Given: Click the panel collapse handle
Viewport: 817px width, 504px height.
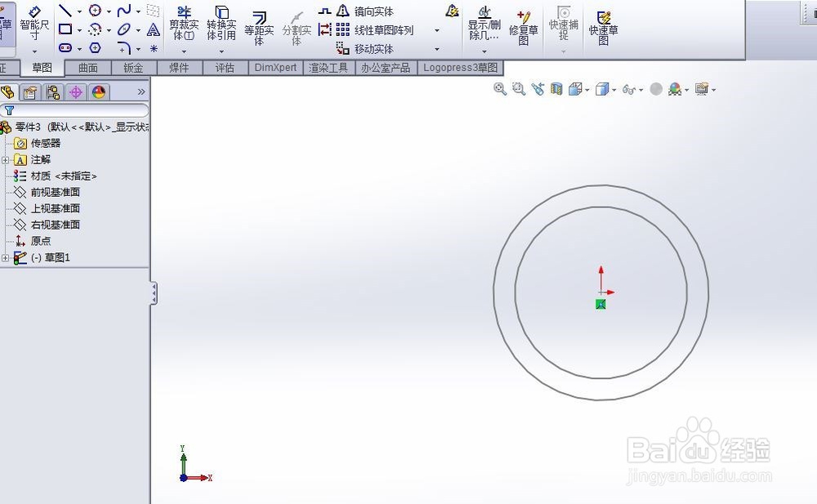Looking at the screenshot, I should (x=154, y=293).
